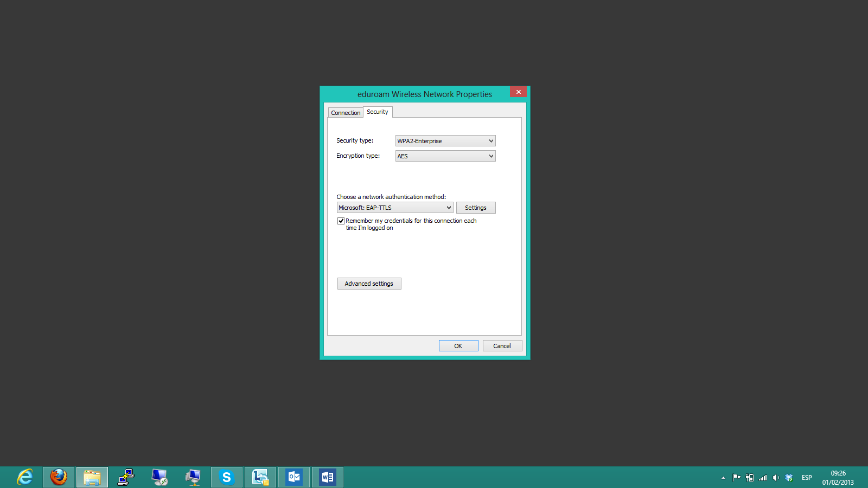Image resolution: width=868 pixels, height=488 pixels.
Task: Open Internet Explorer from the taskbar
Action: [x=25, y=477]
